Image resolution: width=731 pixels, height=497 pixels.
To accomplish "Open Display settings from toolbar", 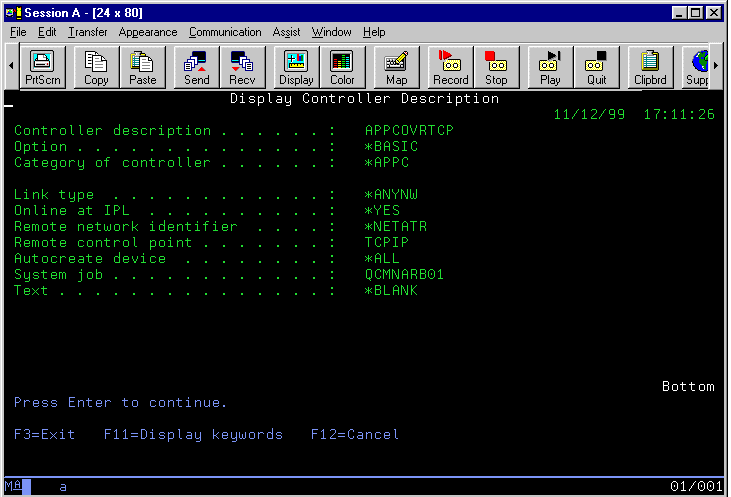I will pyautogui.click(x=296, y=68).
